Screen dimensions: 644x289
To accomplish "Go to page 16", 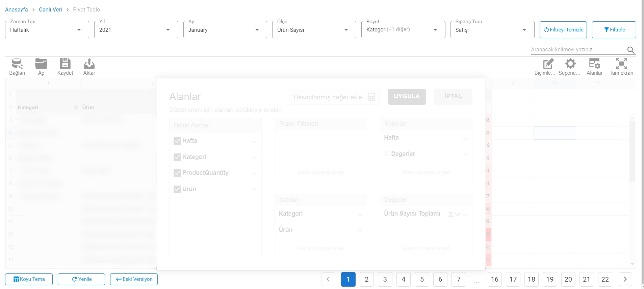I will pyautogui.click(x=495, y=279).
